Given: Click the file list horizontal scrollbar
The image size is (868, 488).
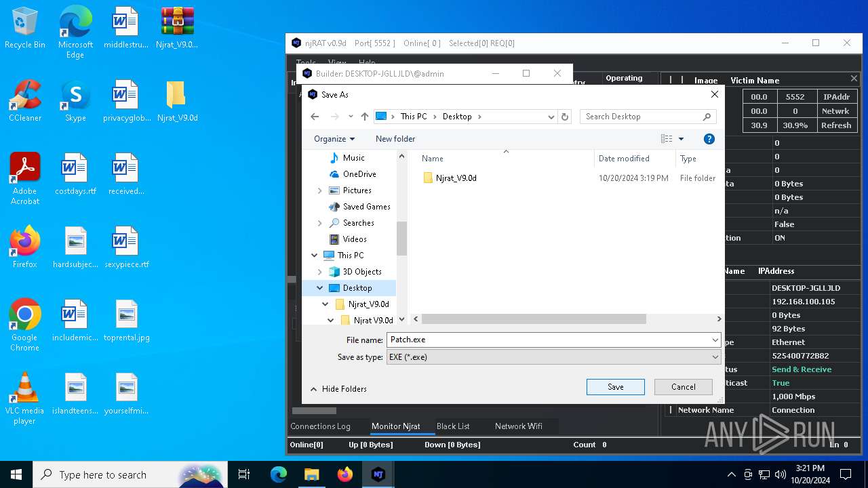Looking at the screenshot, I should point(534,319).
